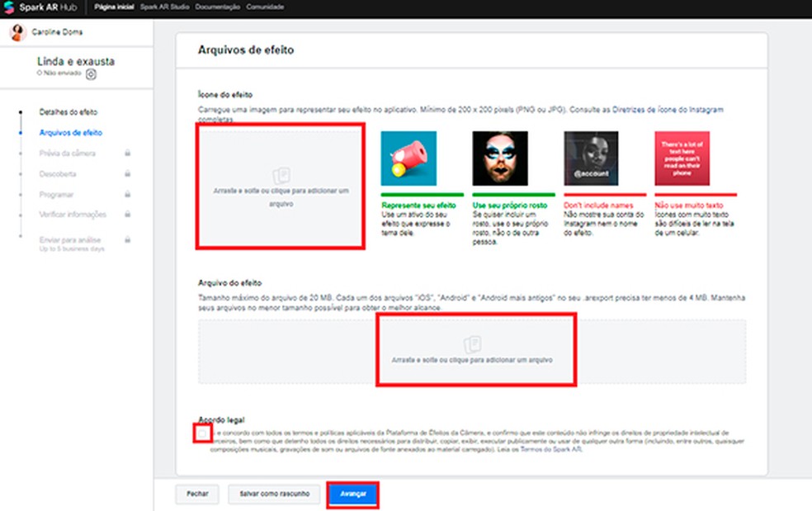Click Não use muito texto caption
The width and height of the screenshot is (812, 511).
(689, 206)
